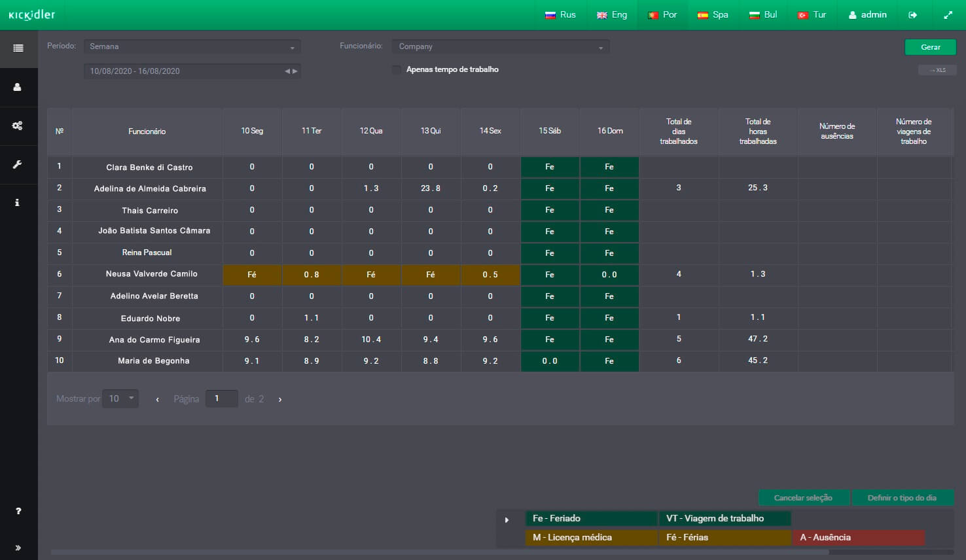
Task: Click the question mark help icon
Action: [18, 511]
